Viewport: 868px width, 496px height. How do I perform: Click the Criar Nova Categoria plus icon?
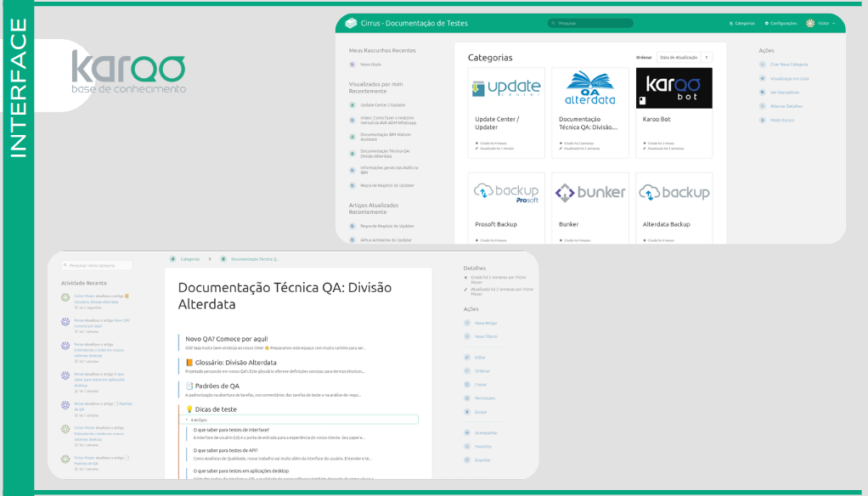click(x=763, y=64)
